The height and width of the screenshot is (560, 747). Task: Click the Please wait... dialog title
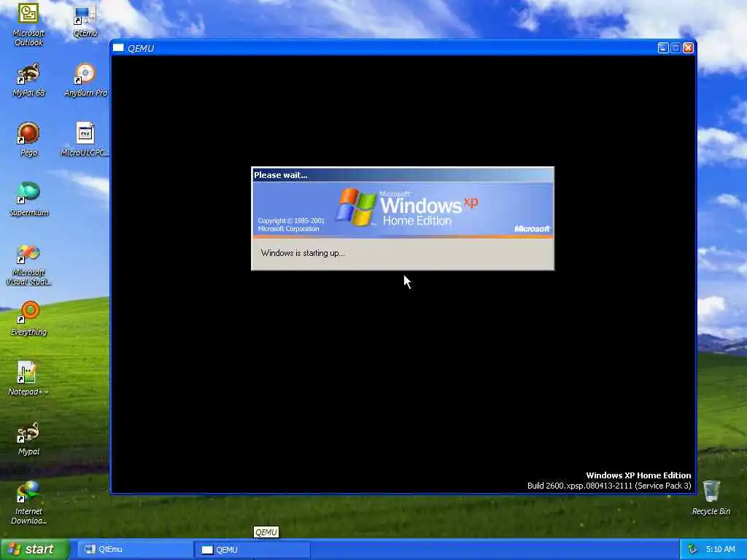281,175
